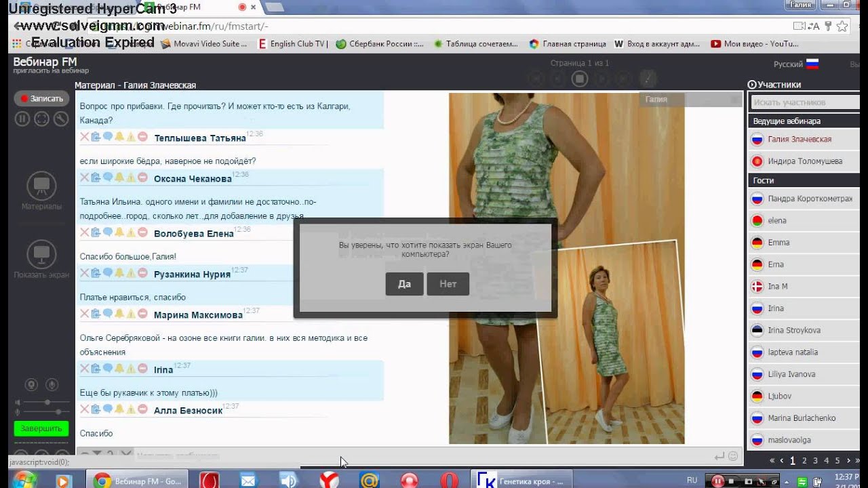
Task: Open the name Теплышева Татьяна in chat
Action: pyautogui.click(x=200, y=138)
